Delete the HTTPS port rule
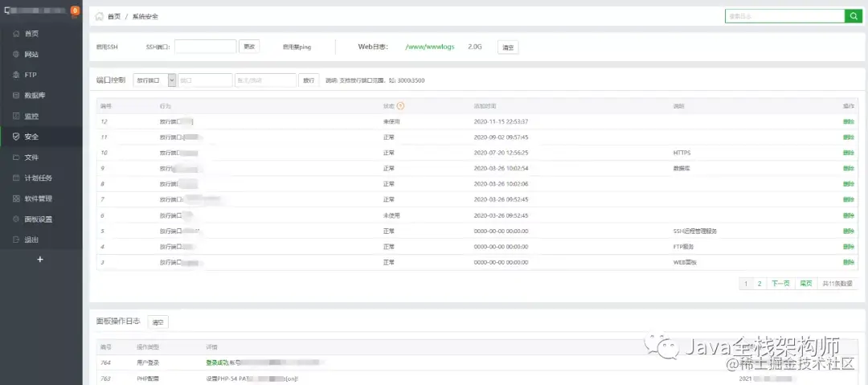 click(x=848, y=153)
